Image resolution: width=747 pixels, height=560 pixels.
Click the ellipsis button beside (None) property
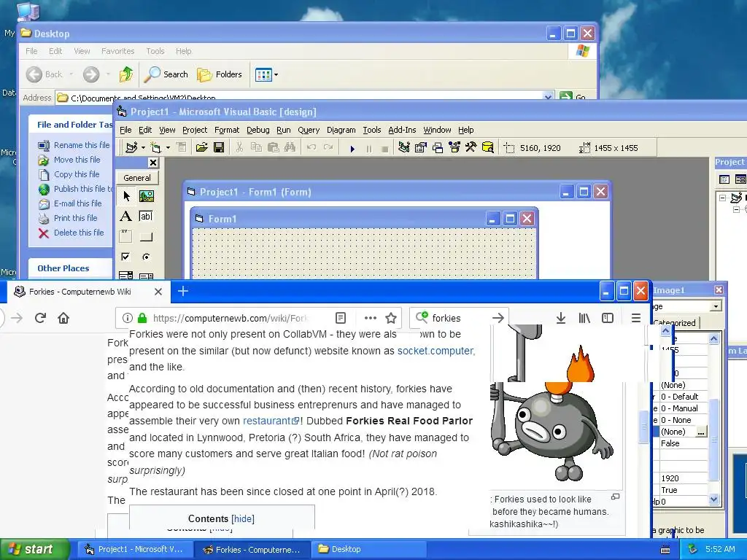pos(701,432)
